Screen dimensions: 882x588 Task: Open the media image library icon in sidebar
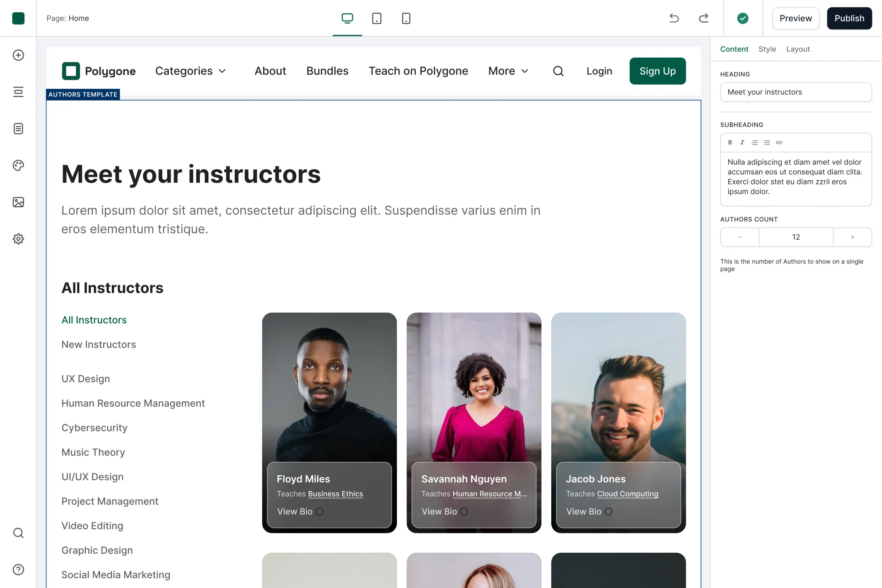(18, 202)
